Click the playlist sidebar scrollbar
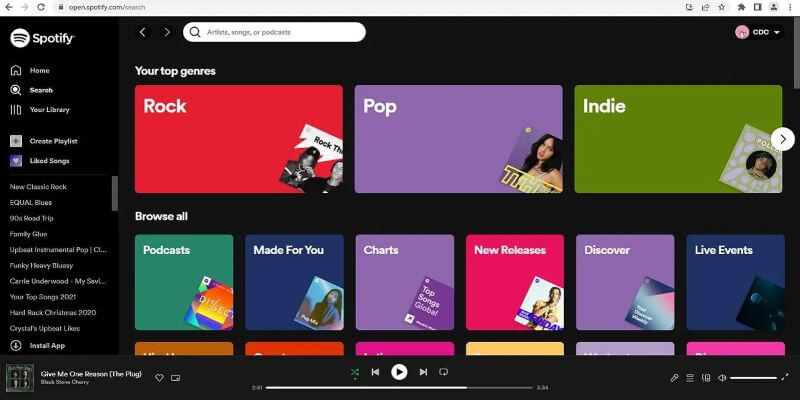The width and height of the screenshot is (800, 400). (115, 193)
